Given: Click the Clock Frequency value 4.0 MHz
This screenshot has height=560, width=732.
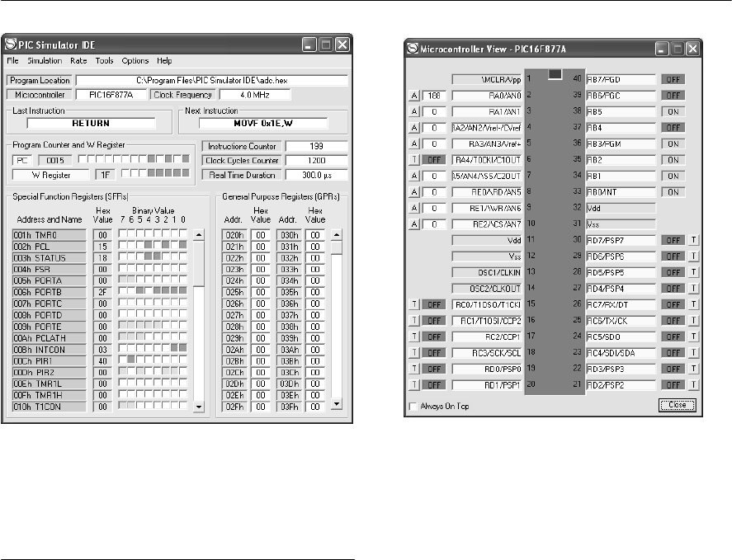Looking at the screenshot, I should pyautogui.click(x=255, y=95).
